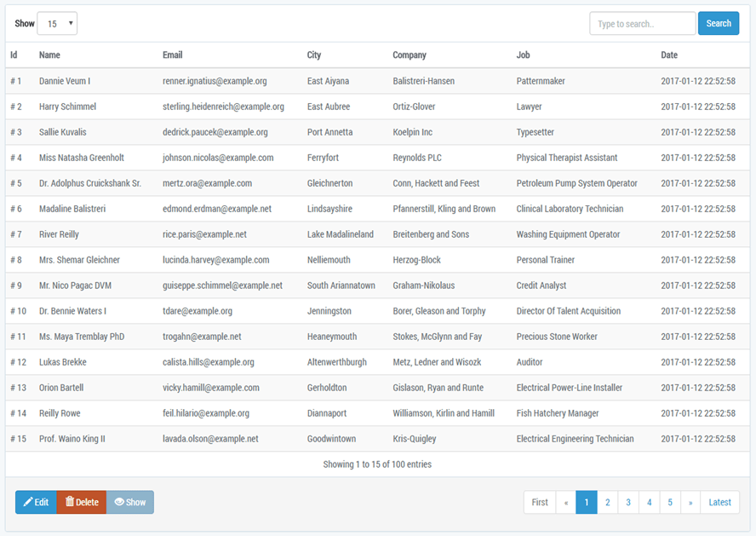
Task: Jump to the Latest page
Action: pos(720,502)
